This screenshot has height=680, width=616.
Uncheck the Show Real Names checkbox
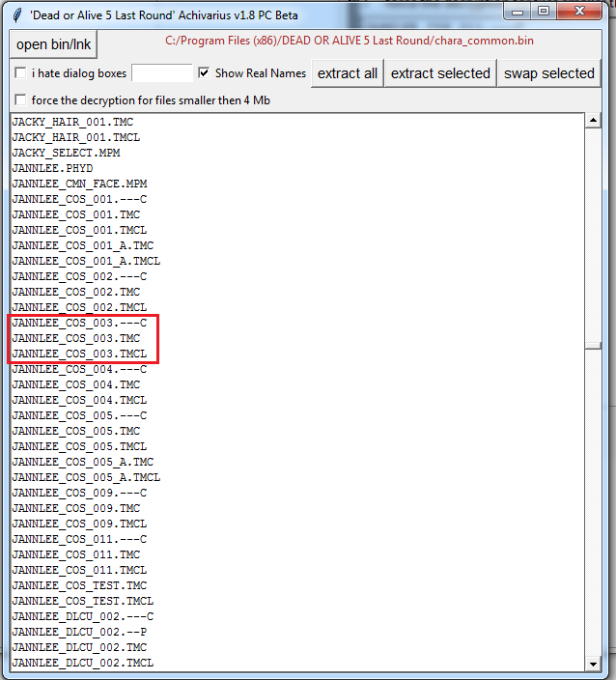tap(204, 72)
